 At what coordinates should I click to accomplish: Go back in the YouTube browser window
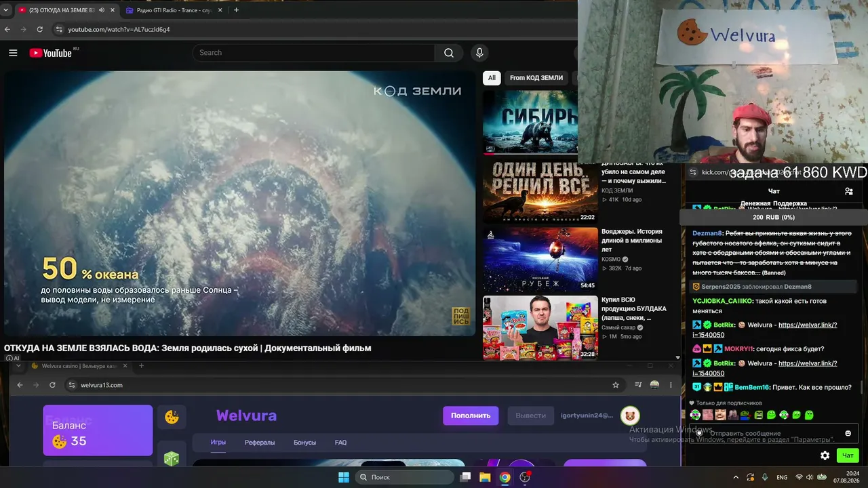pyautogui.click(x=7, y=30)
